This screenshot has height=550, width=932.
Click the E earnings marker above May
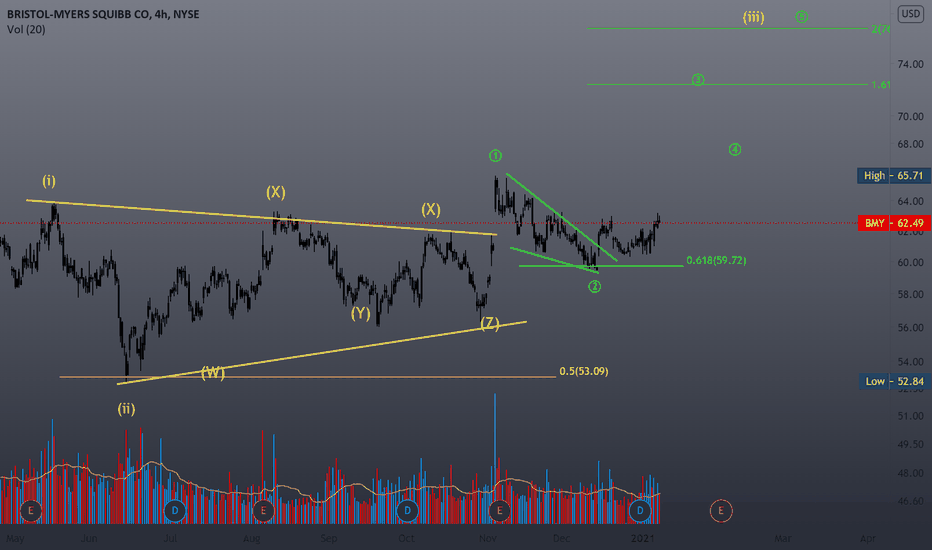pos(31,510)
